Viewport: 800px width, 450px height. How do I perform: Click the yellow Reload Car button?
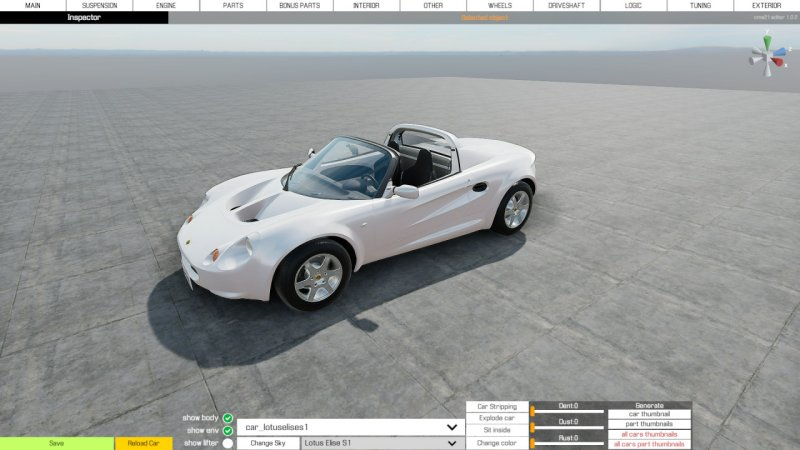[x=143, y=443]
